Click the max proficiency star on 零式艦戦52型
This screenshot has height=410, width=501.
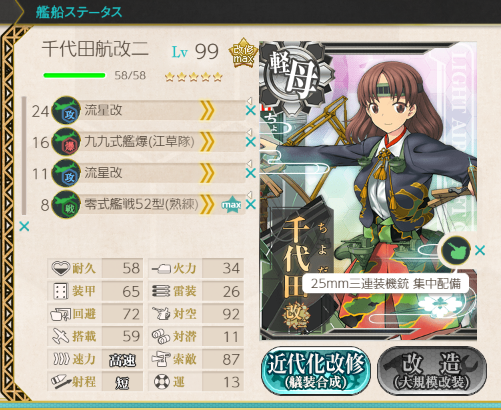231,204
